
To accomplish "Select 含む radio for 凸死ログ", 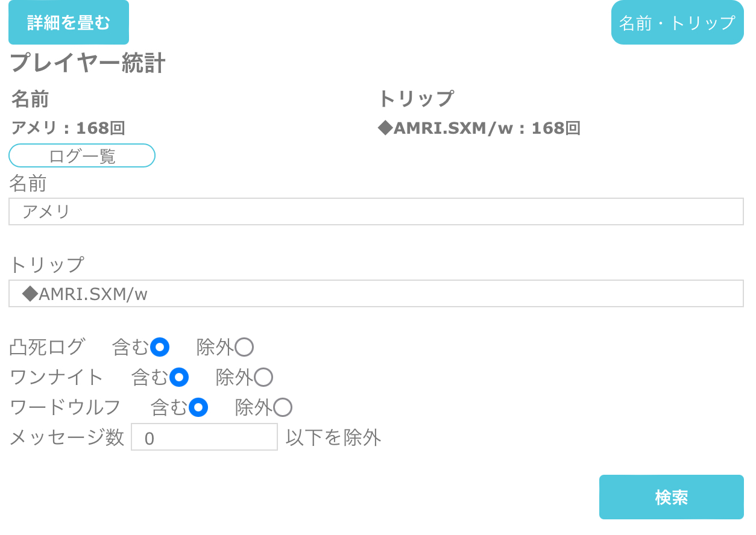I will click(160, 347).
